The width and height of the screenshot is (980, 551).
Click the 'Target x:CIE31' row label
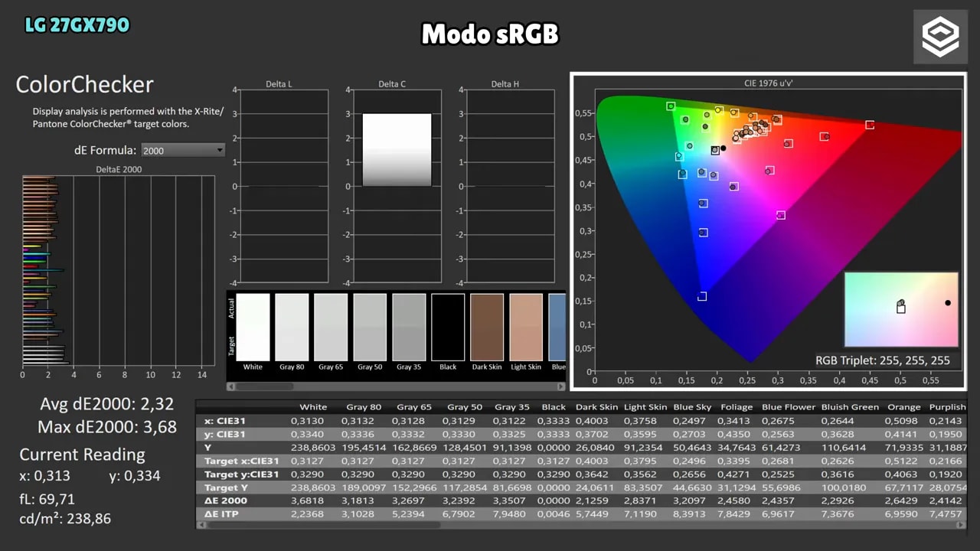[241, 461]
